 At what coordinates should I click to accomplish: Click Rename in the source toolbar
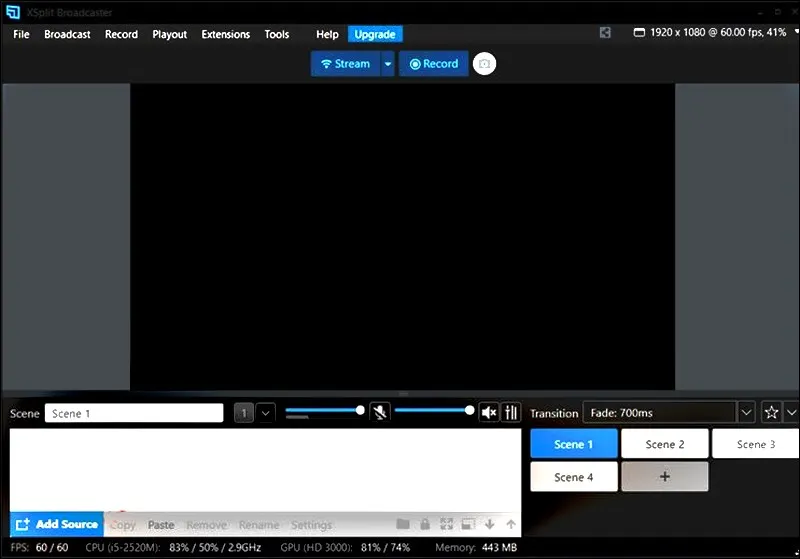259,525
